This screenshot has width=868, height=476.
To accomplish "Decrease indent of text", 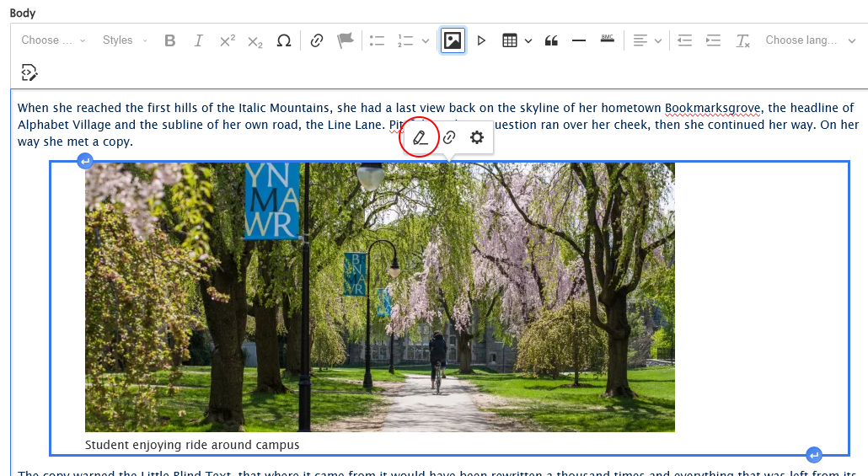I will click(685, 40).
